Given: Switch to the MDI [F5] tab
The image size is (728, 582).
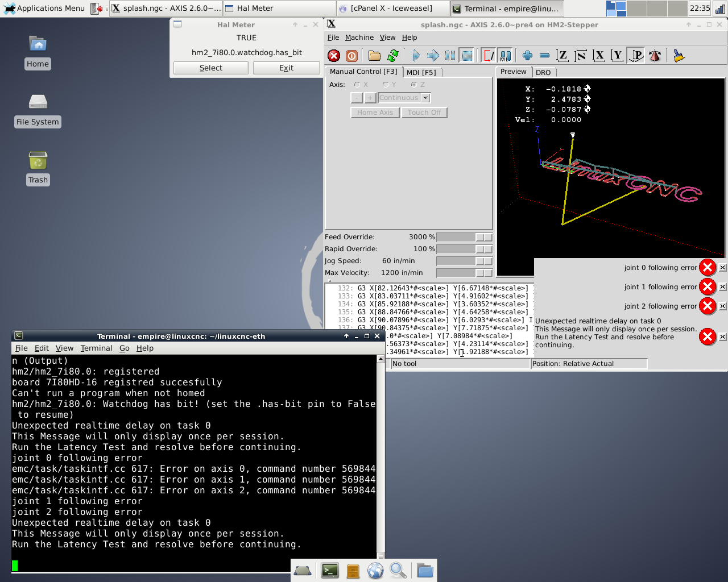Looking at the screenshot, I should tap(421, 72).
